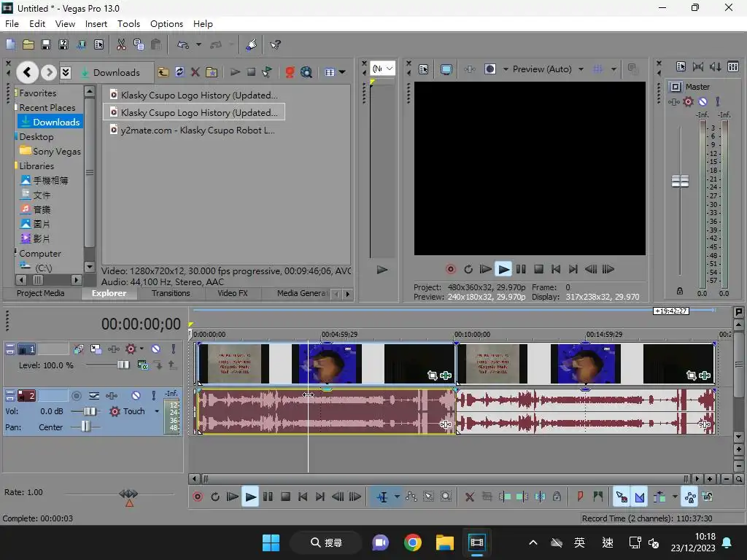Click the Insert Region icon in timeline toolbar
The height and width of the screenshot is (560, 747).
[x=598, y=497]
